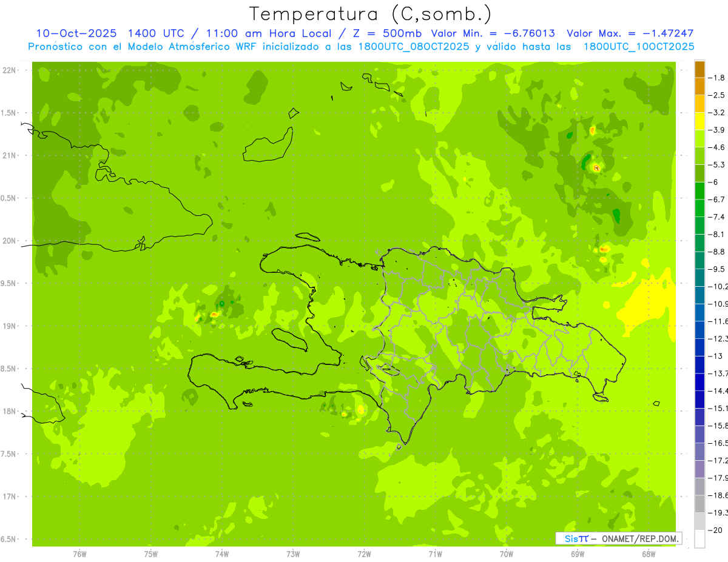Viewport: 728px width, 562px height.
Task: Click the '-6.7' colorbar label
Action: coord(718,199)
